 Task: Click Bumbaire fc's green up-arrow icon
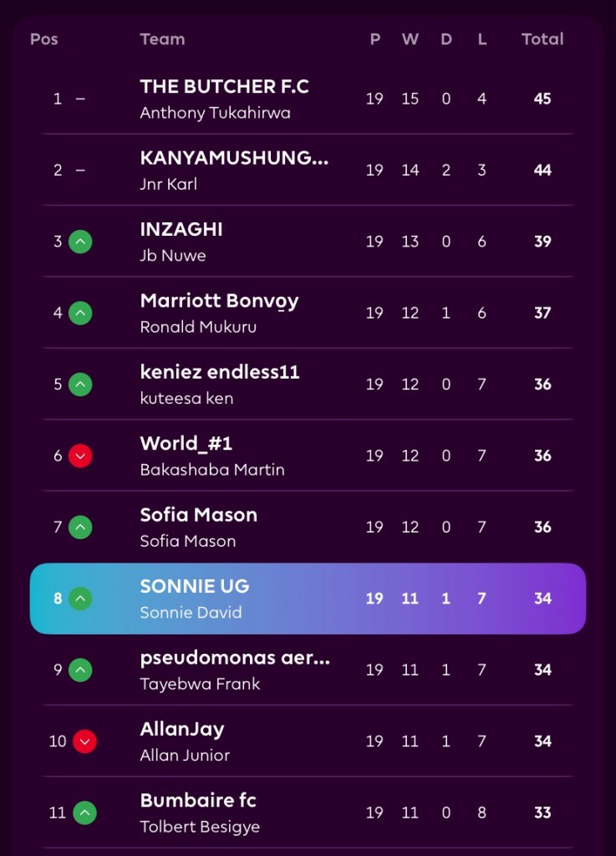tap(84, 813)
